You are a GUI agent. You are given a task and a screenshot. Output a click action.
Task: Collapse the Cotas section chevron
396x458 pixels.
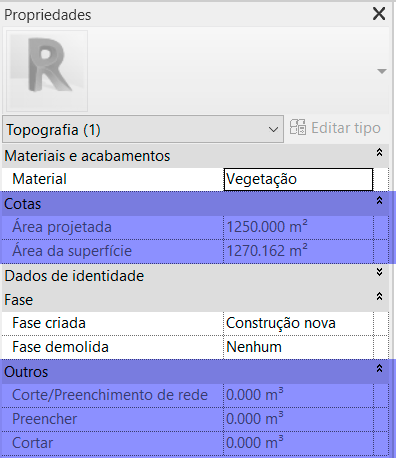[x=379, y=200]
